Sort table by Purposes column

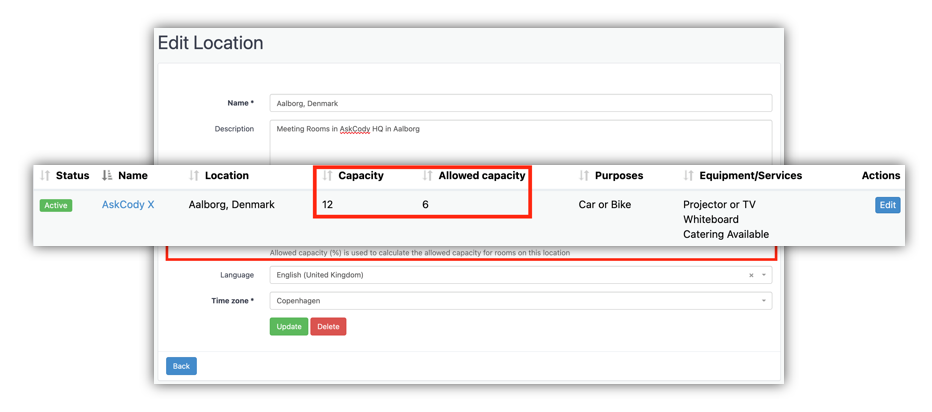pos(611,175)
